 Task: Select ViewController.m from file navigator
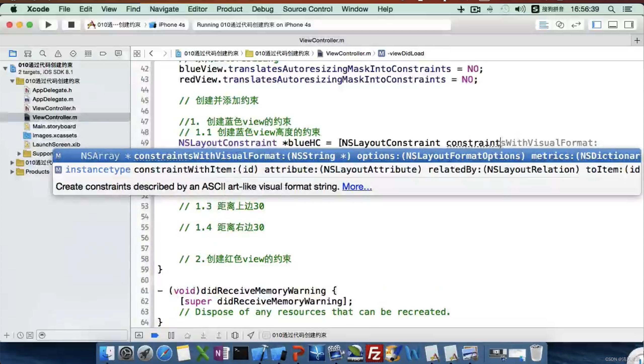coord(54,117)
